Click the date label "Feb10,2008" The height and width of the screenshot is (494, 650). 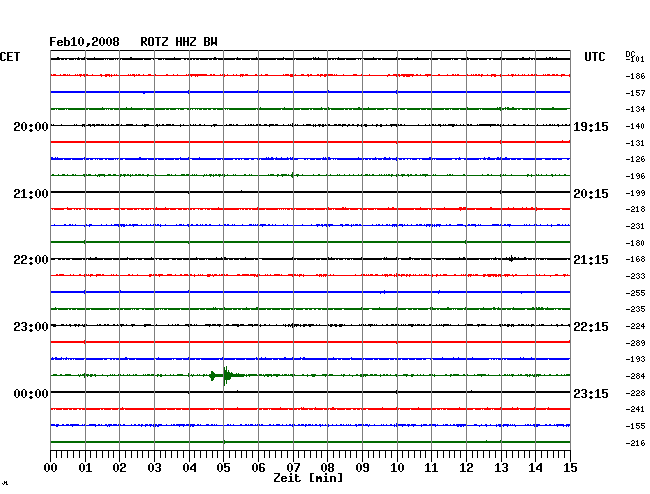pos(84,42)
